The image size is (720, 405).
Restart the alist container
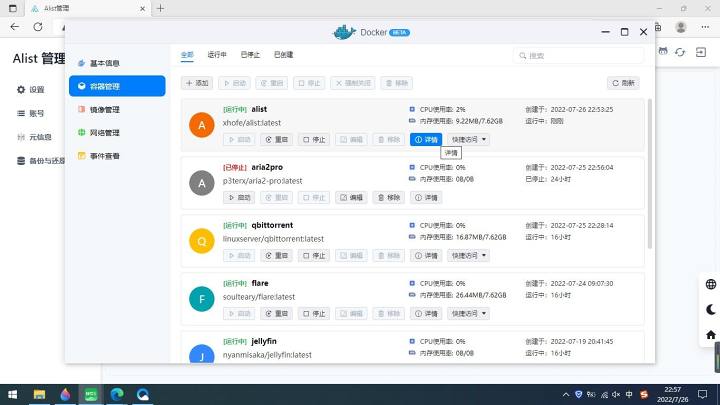(276, 140)
